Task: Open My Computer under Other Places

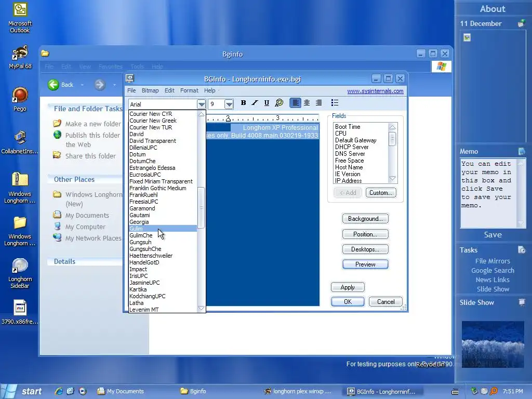Action: pos(79,227)
